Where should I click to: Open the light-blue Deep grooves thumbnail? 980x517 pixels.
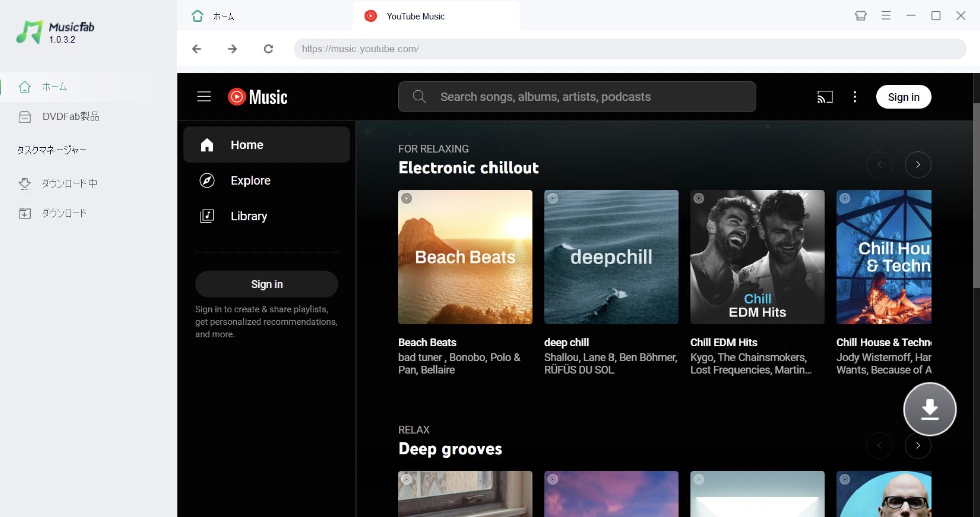757,494
